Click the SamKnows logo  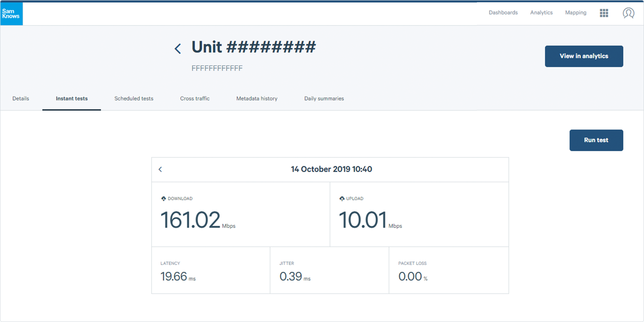[12, 14]
